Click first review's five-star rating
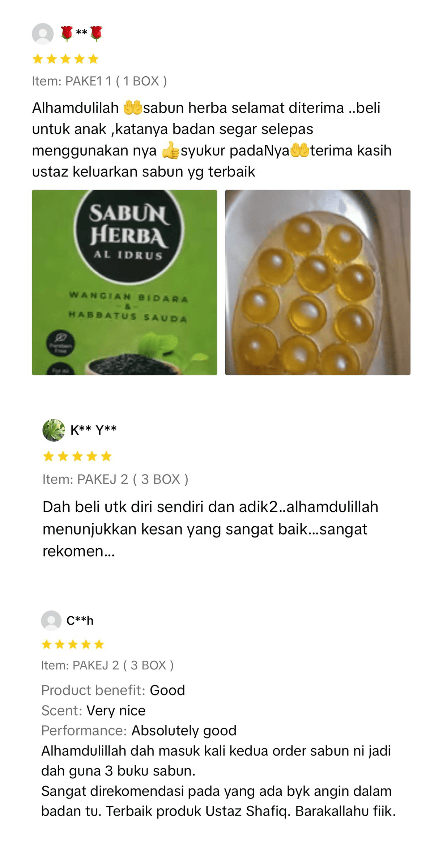 point(65,59)
